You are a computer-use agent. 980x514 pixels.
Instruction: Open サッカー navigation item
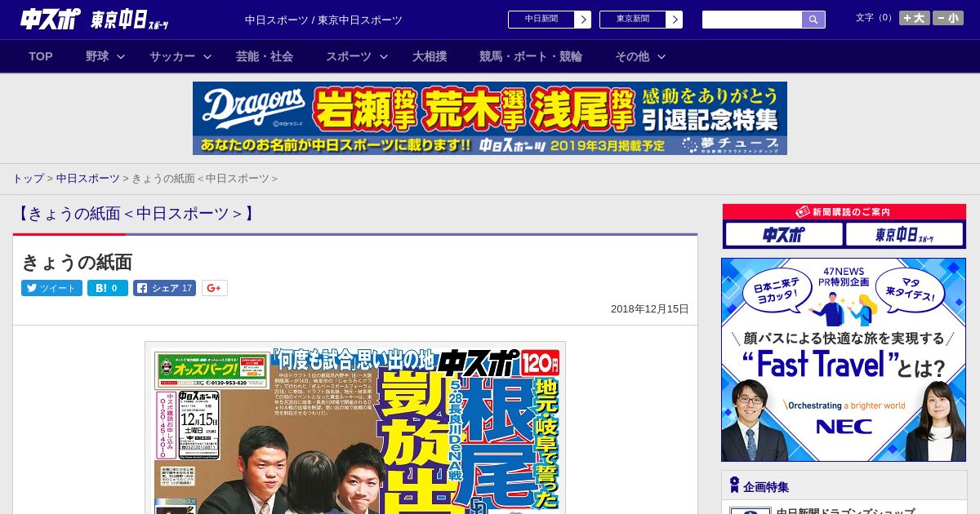tap(172, 56)
